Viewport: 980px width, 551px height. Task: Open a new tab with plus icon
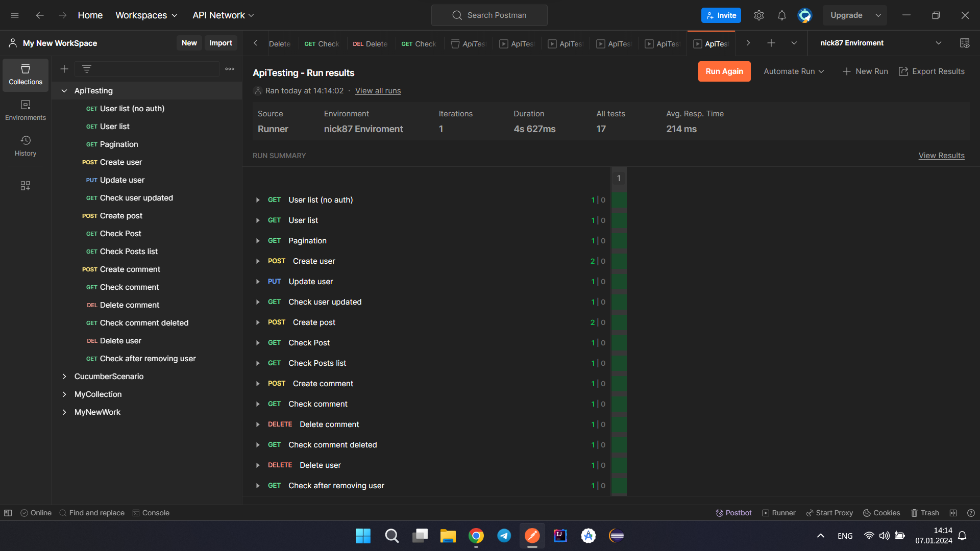pyautogui.click(x=771, y=43)
